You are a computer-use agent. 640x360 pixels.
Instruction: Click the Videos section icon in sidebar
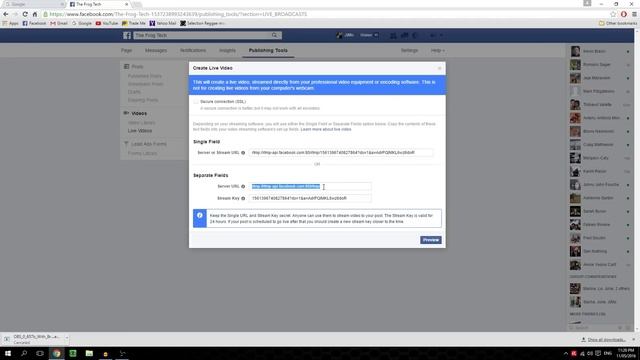click(x=126, y=113)
